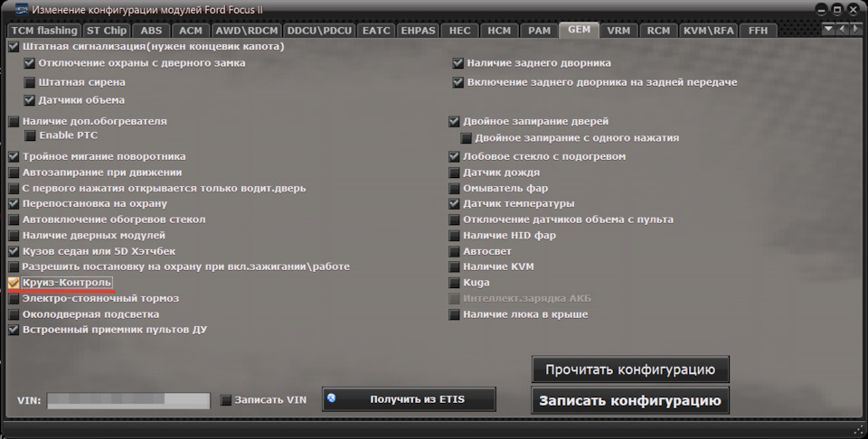
Task: Check Наличие KVM option
Action: (454, 267)
